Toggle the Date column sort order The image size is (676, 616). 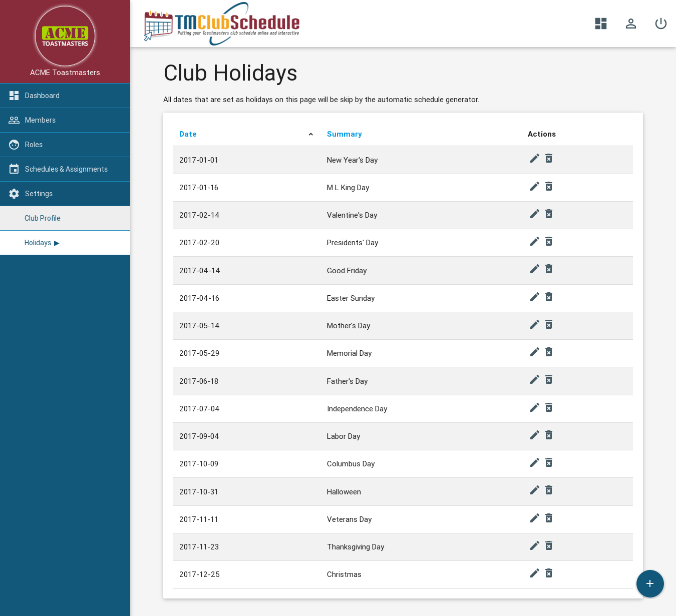[310, 134]
